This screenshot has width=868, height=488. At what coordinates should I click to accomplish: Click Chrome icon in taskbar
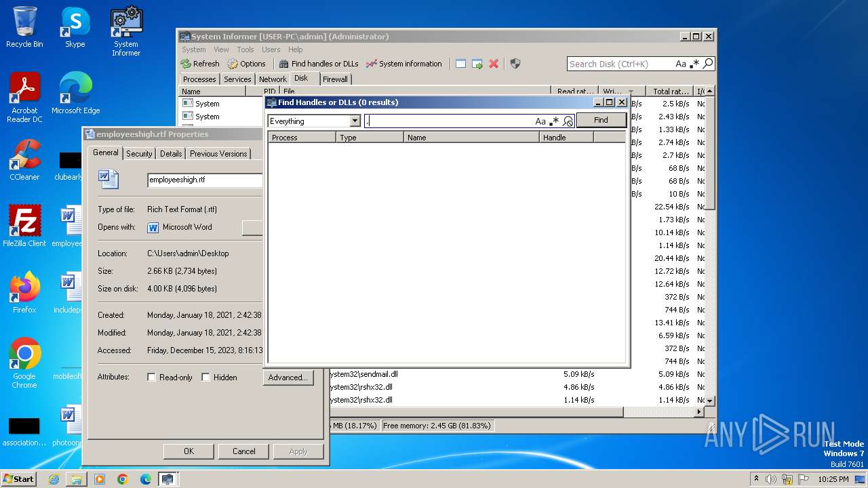click(x=123, y=479)
